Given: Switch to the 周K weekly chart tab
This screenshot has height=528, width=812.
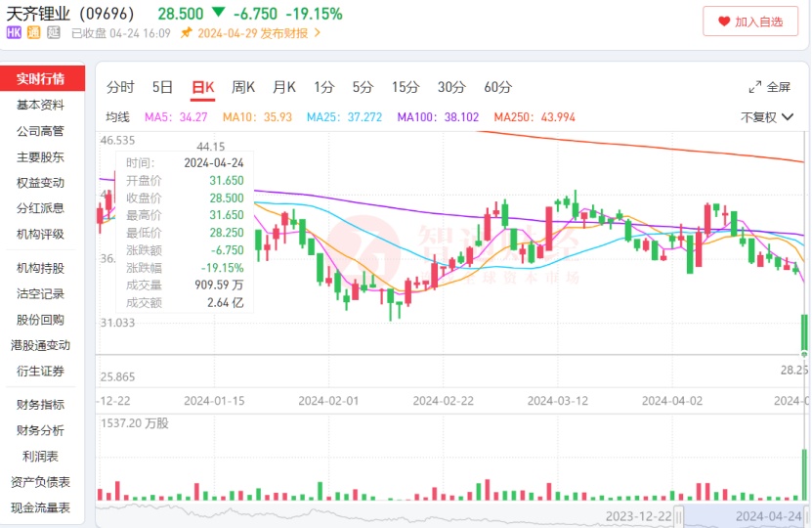Looking at the screenshot, I should (243, 87).
